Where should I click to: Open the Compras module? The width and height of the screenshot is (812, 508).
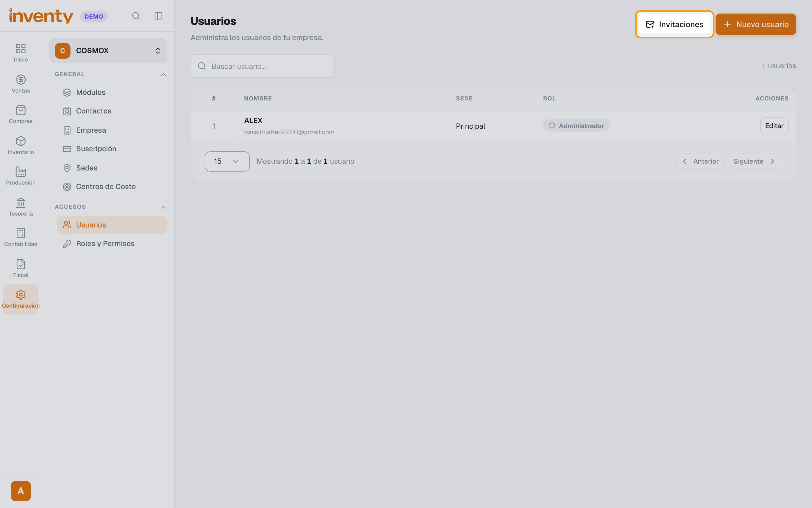click(x=21, y=114)
